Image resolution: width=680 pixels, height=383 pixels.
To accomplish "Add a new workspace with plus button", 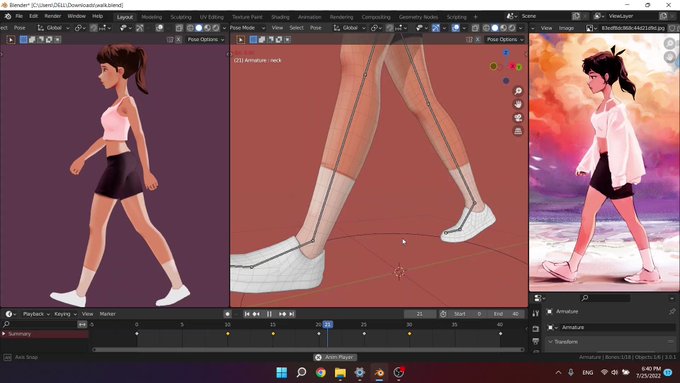I will coord(475,17).
